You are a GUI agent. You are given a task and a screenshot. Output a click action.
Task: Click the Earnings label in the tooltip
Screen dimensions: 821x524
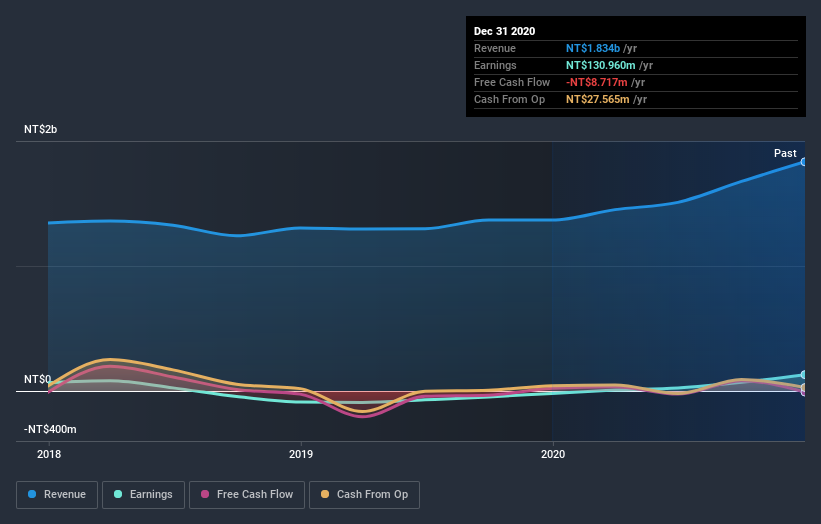coord(495,65)
